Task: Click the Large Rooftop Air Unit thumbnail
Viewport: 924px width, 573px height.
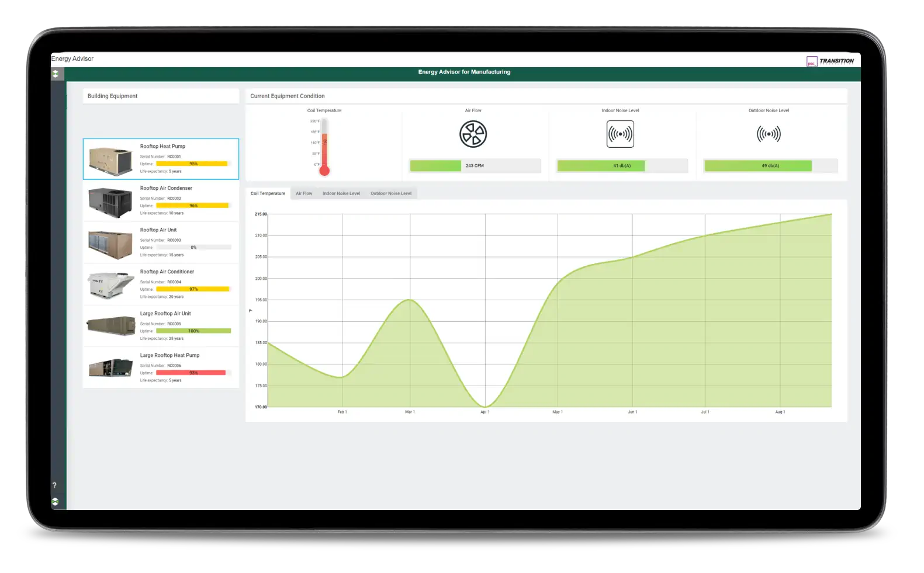Action: tap(110, 328)
